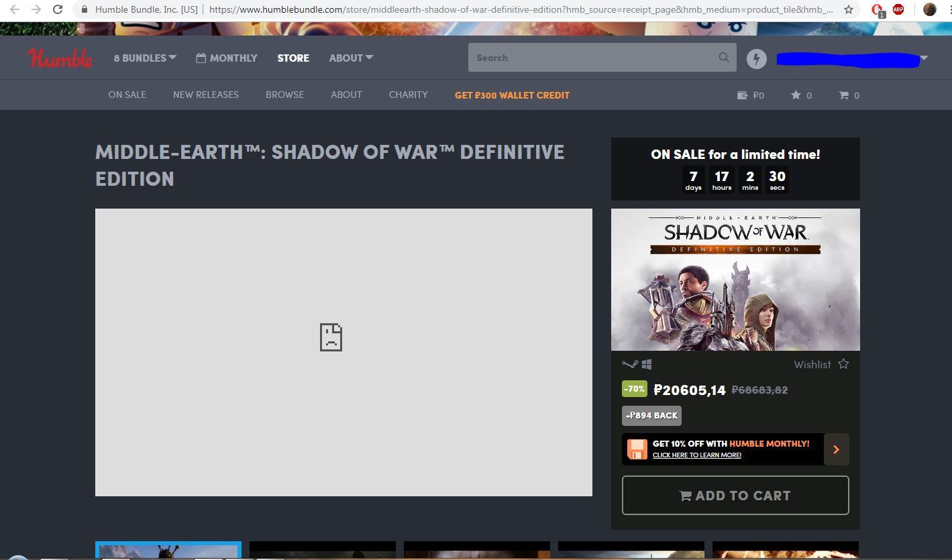Click the sale countdown timer
Image resolution: width=952 pixels, height=560 pixels.
(735, 180)
